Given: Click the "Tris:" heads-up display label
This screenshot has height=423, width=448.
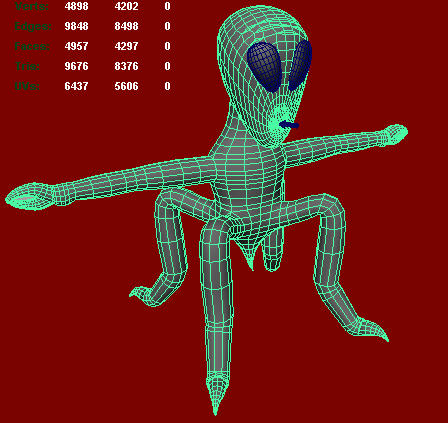Looking at the screenshot, I should (x=27, y=66).
